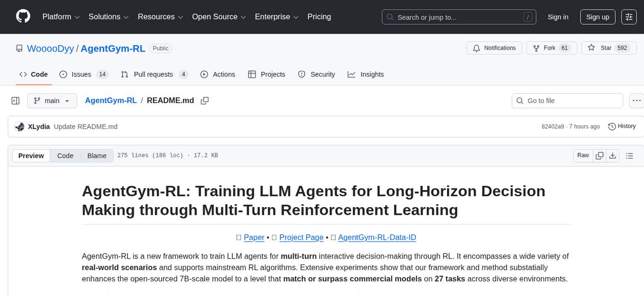
Task: Click the GitHub logo
Action: pyautogui.click(x=23, y=17)
